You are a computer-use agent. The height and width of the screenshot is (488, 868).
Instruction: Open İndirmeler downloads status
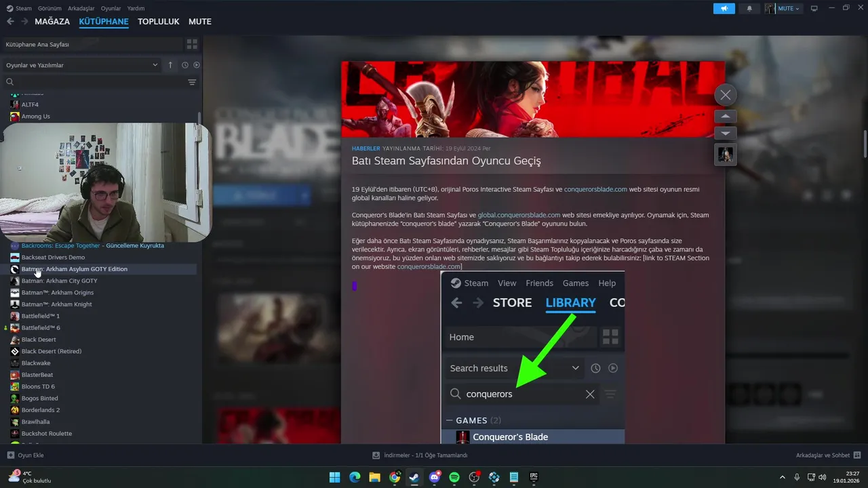(420, 455)
